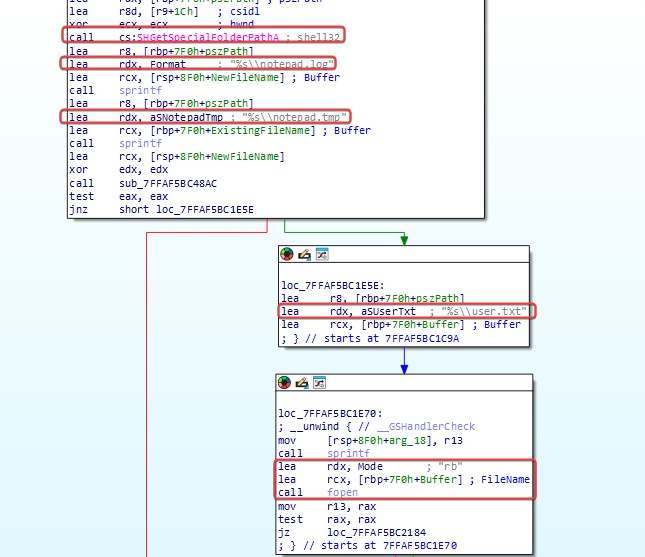The height and width of the screenshot is (557, 645).
Task: Click the NewFileName line with Buffer comment
Action: tap(204, 77)
